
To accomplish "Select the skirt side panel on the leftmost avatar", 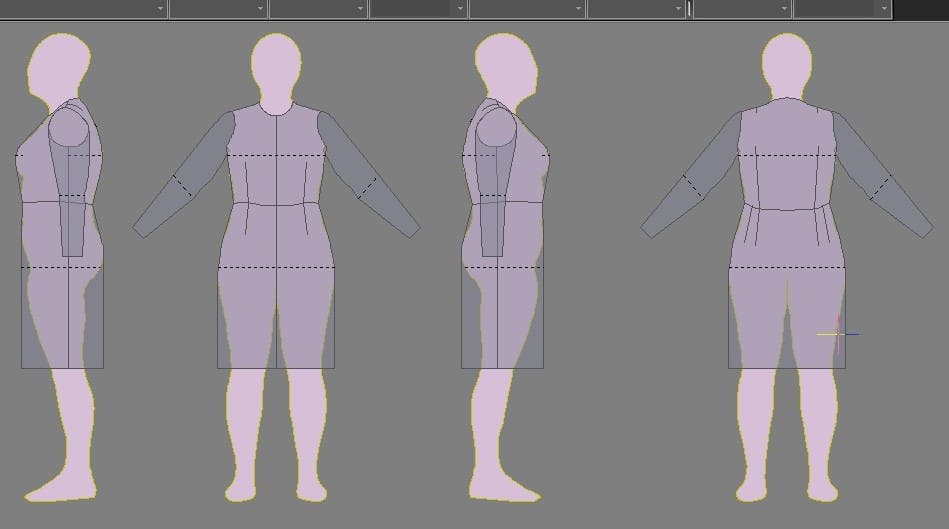I will click(x=44, y=320).
